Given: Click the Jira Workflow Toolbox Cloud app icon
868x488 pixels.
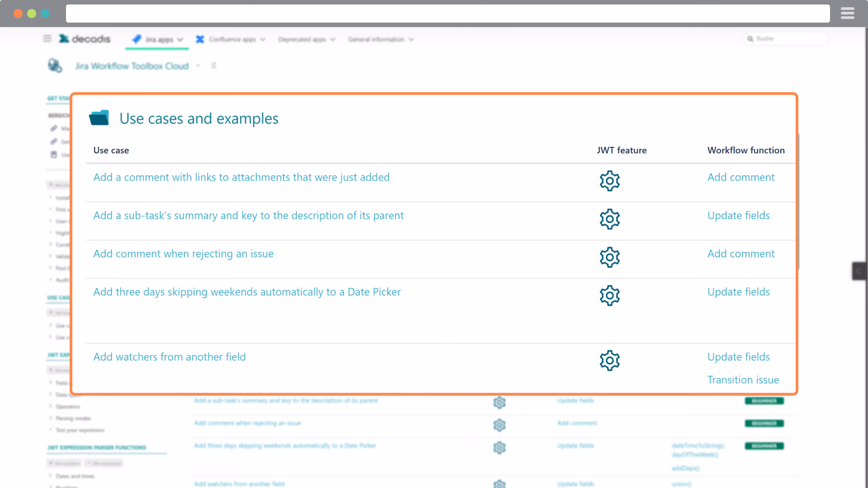Looking at the screenshot, I should pos(55,66).
